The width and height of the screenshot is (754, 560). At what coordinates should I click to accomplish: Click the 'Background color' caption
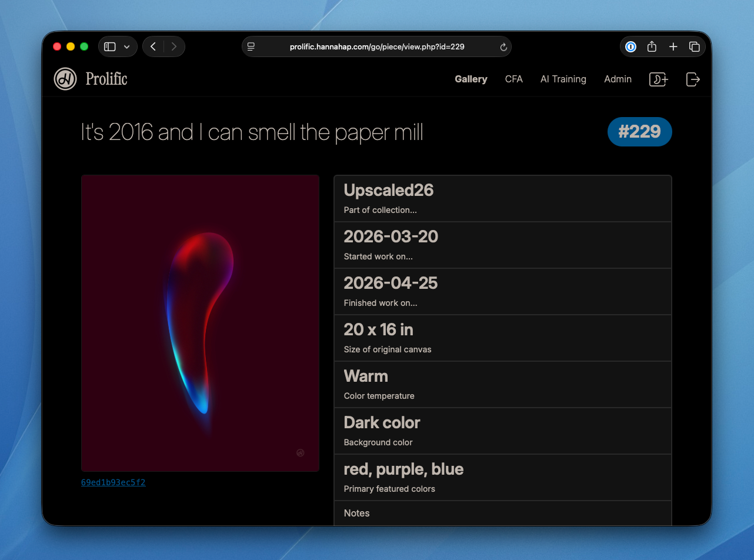[378, 442]
